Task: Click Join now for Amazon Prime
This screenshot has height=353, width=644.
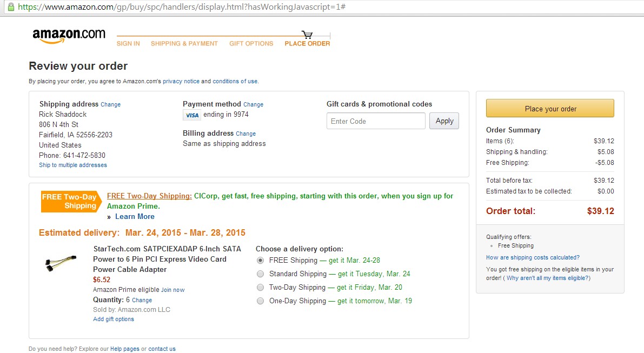Action: pos(173,290)
